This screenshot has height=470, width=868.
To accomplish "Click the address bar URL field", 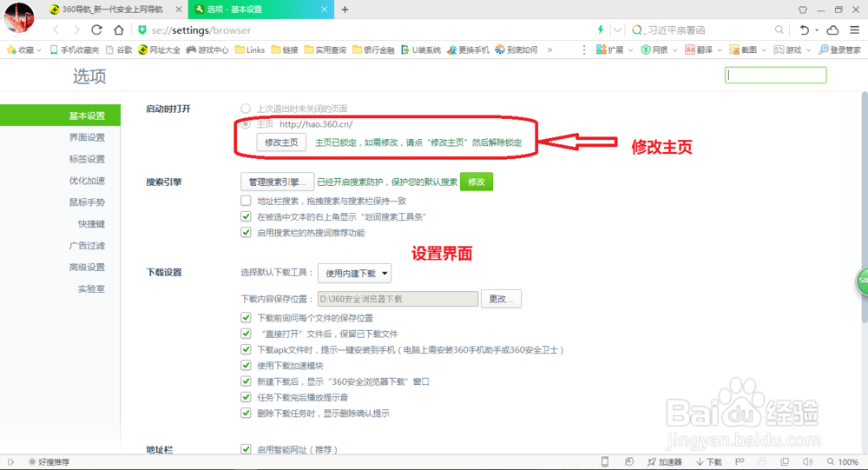I will (x=365, y=30).
